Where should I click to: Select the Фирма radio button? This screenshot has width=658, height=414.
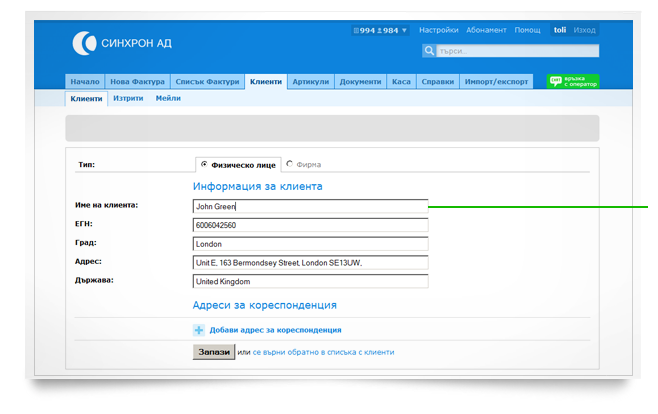coord(290,164)
